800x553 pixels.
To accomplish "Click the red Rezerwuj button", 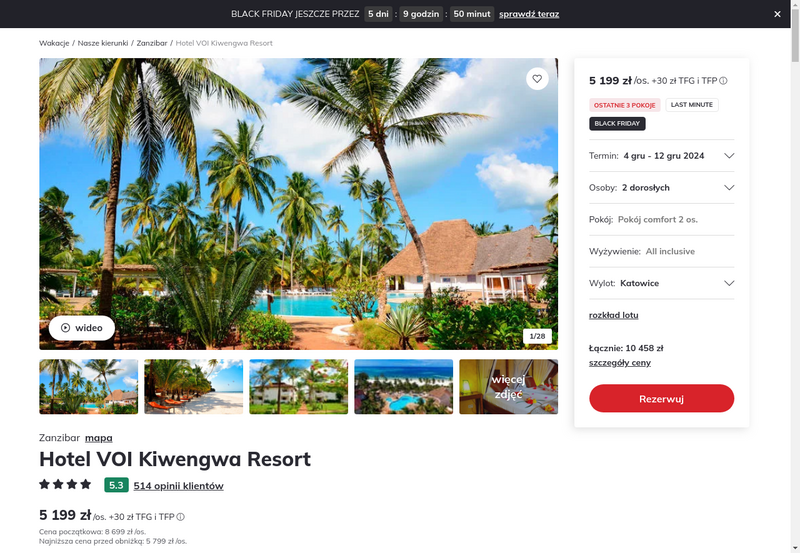I will (x=661, y=398).
